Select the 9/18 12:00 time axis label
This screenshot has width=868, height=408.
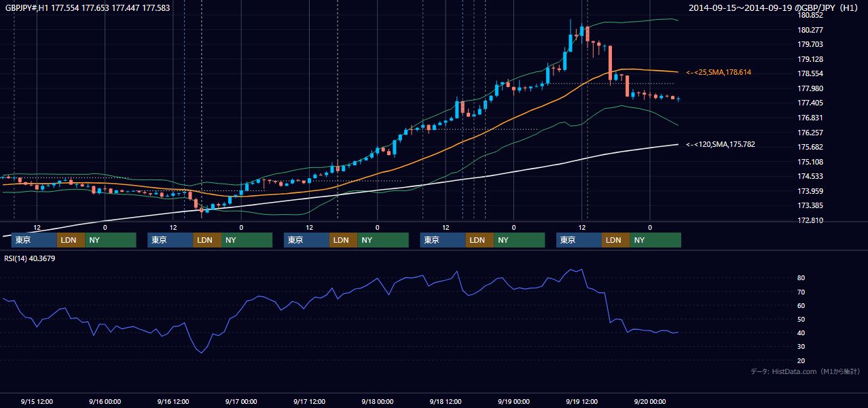446,401
